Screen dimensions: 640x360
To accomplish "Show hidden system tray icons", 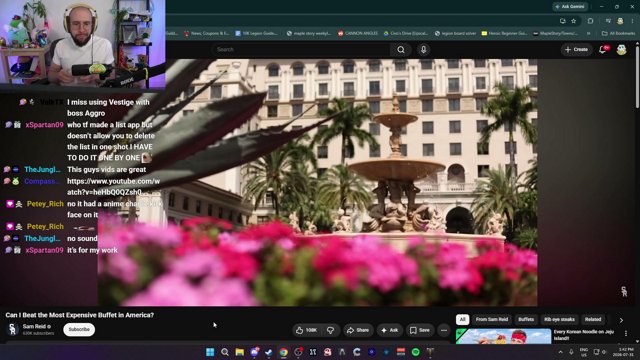I will pos(560,352).
